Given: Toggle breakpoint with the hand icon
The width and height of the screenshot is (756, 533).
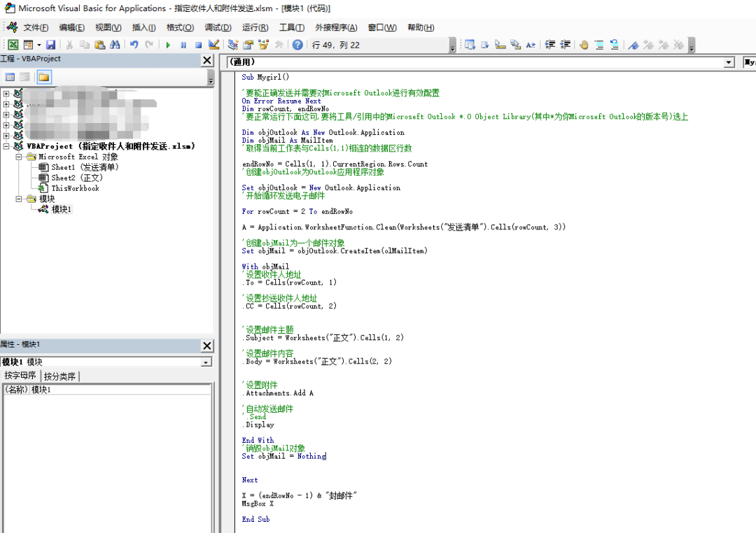Looking at the screenshot, I should tap(584, 45).
